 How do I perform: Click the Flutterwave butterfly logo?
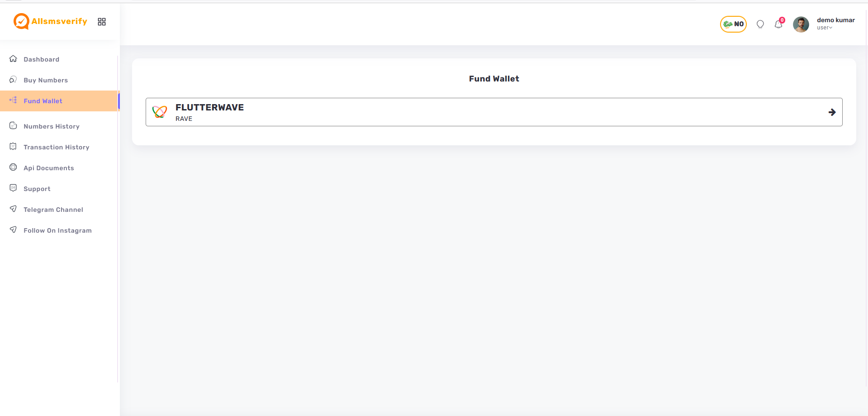pyautogui.click(x=160, y=111)
